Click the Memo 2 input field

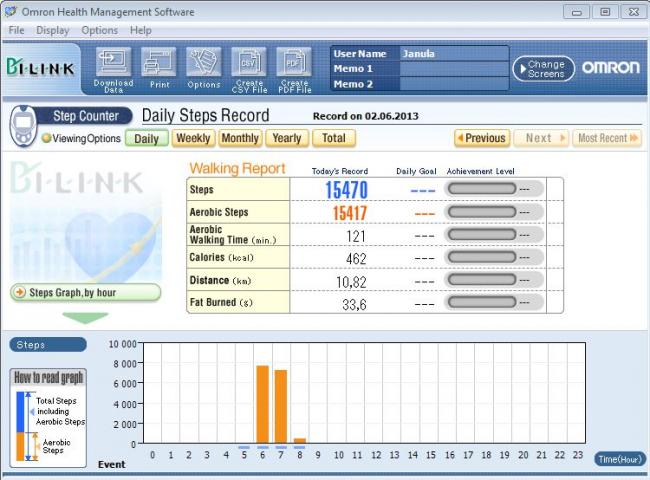click(454, 84)
